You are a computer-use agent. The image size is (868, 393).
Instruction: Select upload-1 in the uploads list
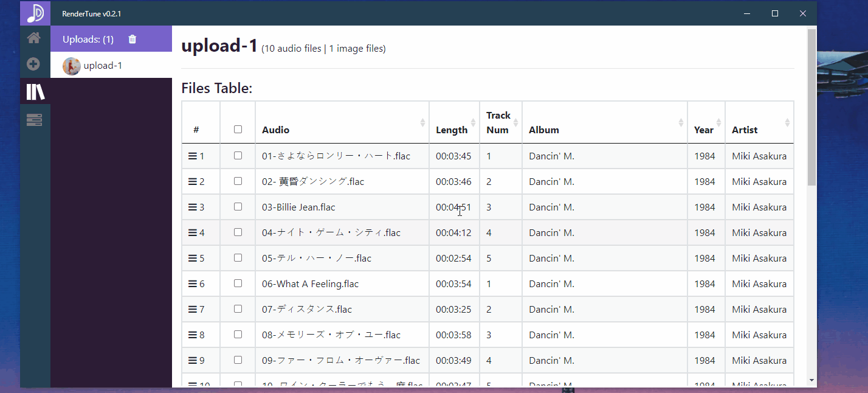pos(111,65)
